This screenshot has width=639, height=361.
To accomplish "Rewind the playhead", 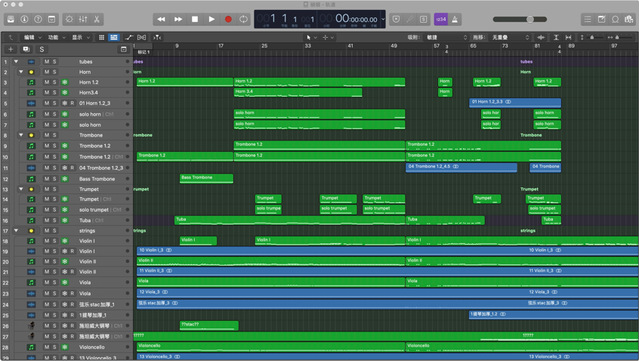I will tap(161, 19).
